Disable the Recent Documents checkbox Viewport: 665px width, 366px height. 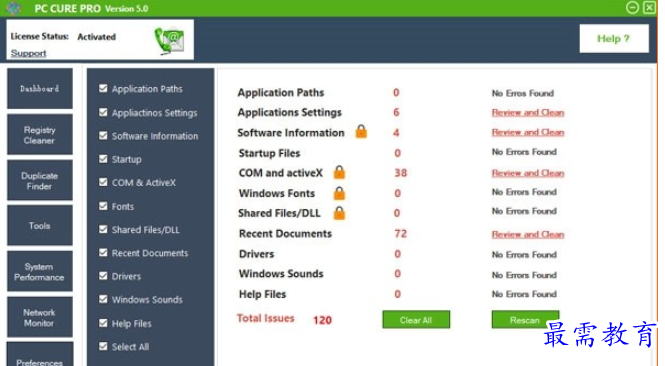pos(103,252)
